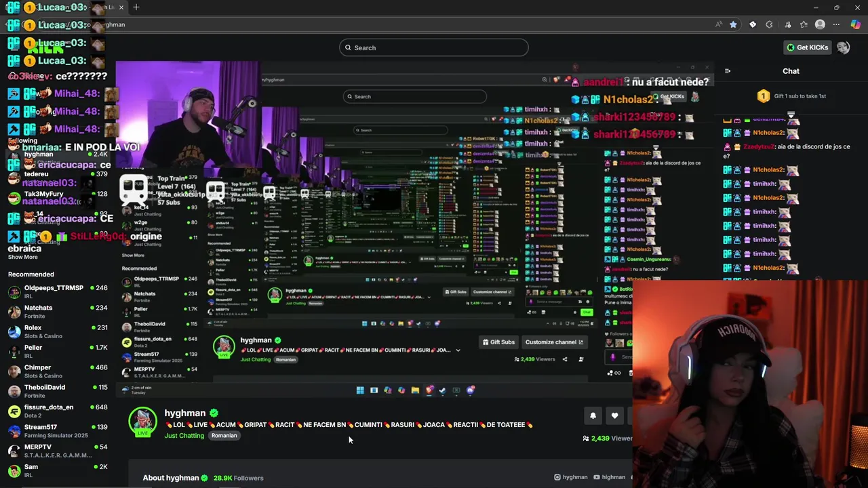Image resolution: width=868 pixels, height=488 pixels.
Task: Expand the sidebar with Show More
Action: 22,258
